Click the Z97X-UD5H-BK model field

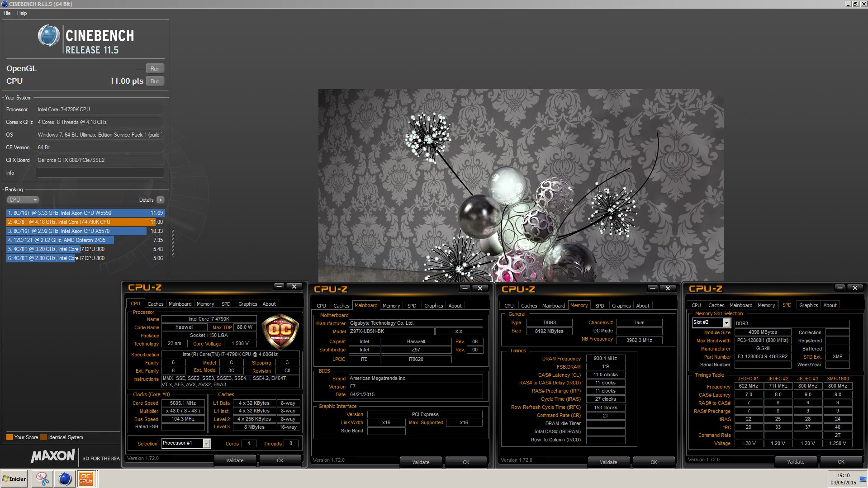coord(391,331)
